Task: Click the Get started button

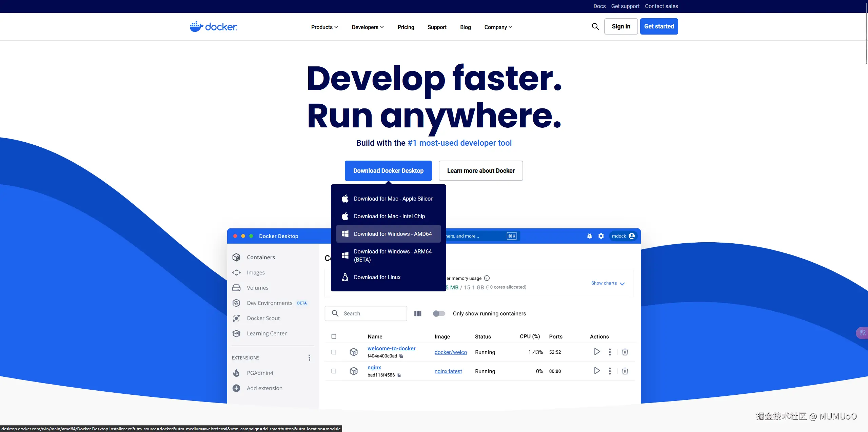Action: 659,26
